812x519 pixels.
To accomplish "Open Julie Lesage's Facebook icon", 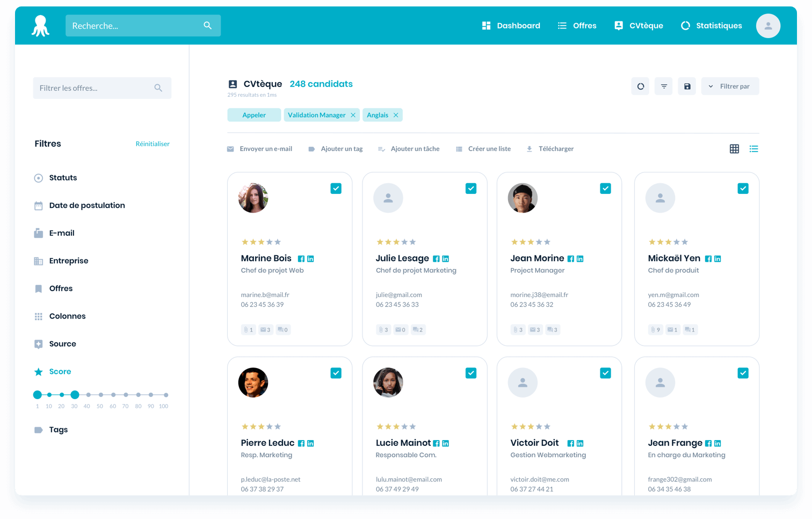I will tap(436, 259).
